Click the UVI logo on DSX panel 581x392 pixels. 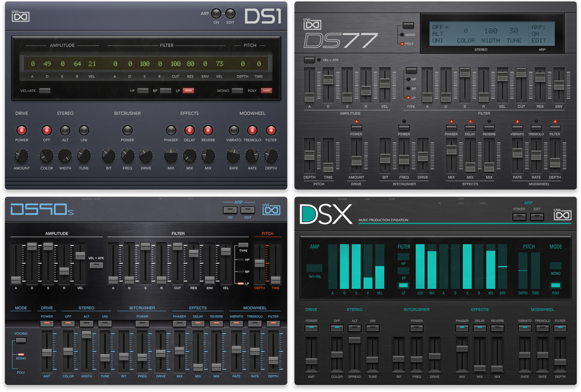click(562, 215)
